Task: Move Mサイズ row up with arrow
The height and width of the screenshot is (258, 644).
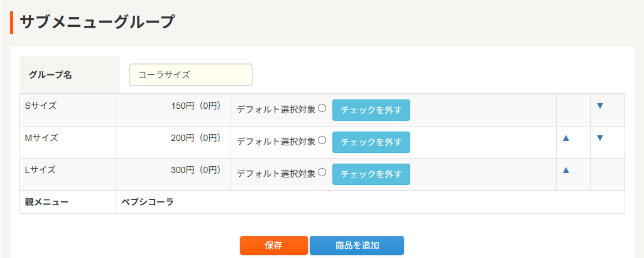Action: pos(566,138)
